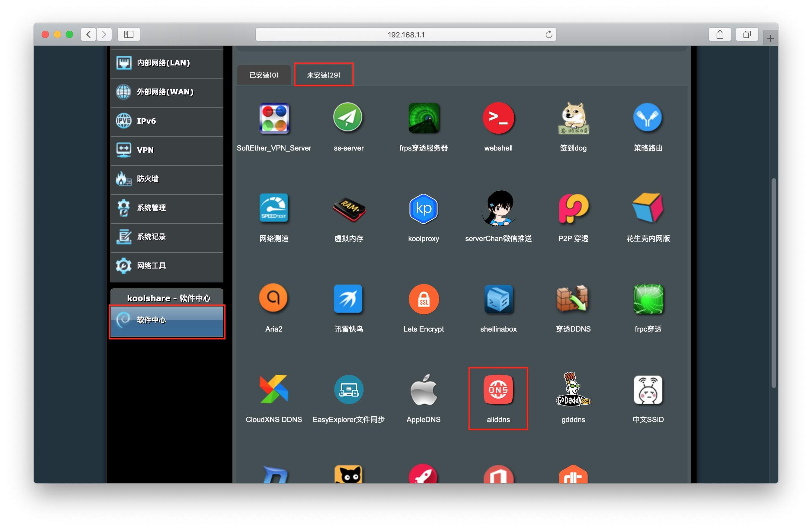
Task: Open the aliddns plugin icon
Action: click(x=498, y=390)
